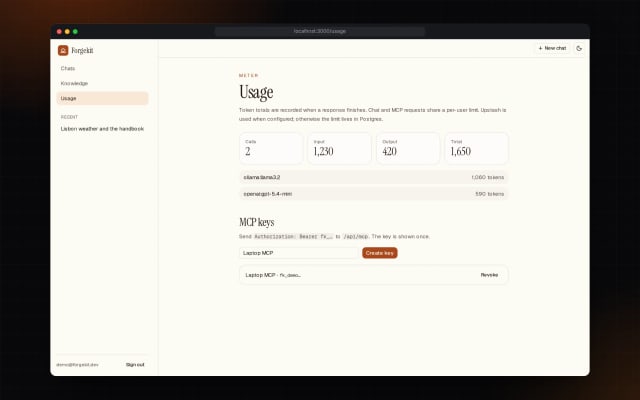Click the Total card showing 1,650
640x400 pixels.
[x=476, y=148]
